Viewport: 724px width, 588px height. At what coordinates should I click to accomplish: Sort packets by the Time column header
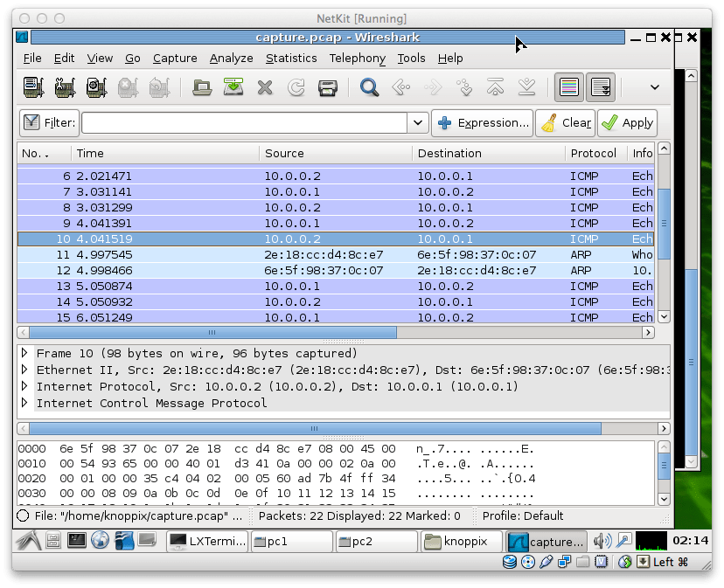point(165,153)
